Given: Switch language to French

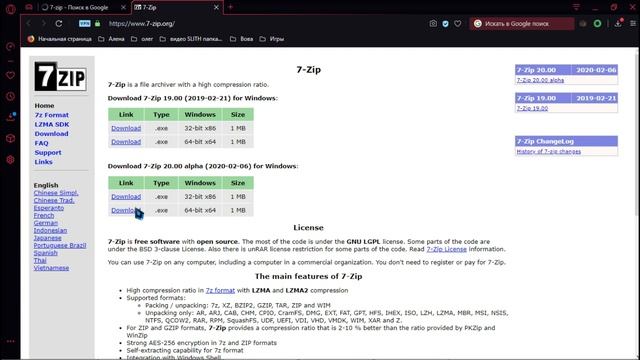Looking at the screenshot, I should click(44, 215).
